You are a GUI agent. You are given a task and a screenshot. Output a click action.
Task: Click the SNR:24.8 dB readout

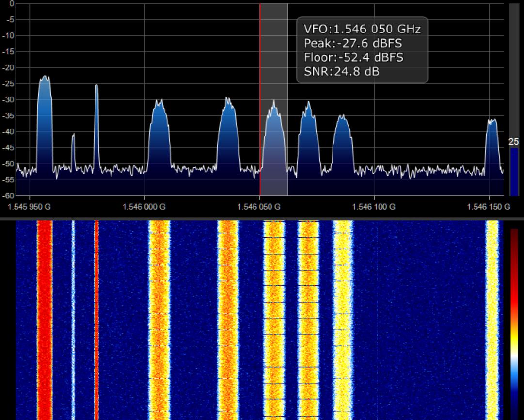342,72
